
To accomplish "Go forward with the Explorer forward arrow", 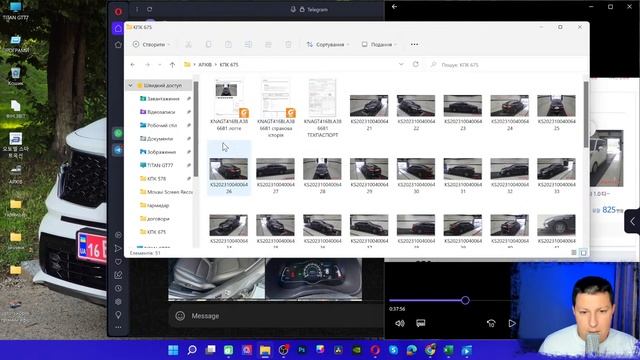I will coord(147,64).
